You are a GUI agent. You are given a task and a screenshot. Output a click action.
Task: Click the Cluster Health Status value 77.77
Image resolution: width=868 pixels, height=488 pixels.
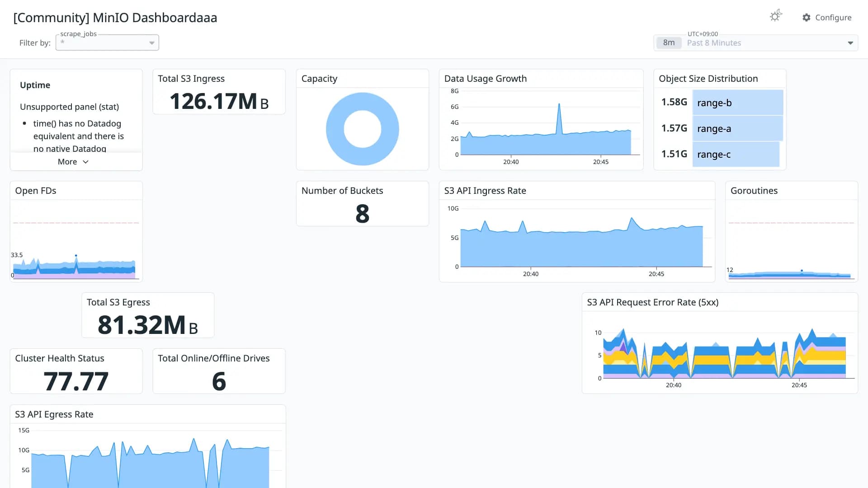76,381
